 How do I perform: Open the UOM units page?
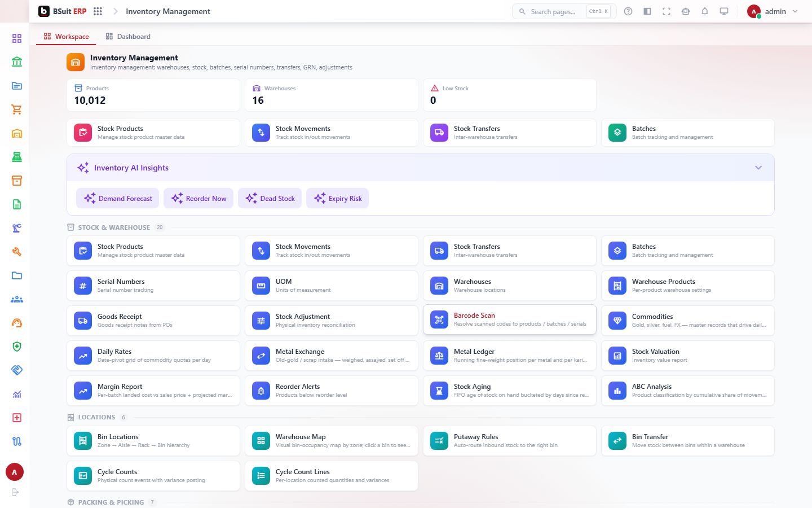pos(332,286)
